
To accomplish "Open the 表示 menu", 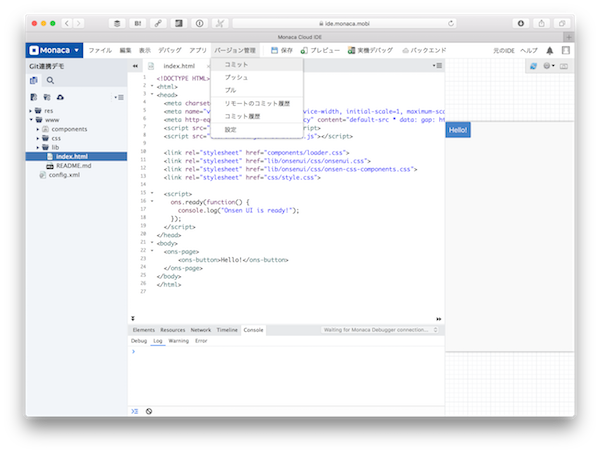I will (x=145, y=50).
